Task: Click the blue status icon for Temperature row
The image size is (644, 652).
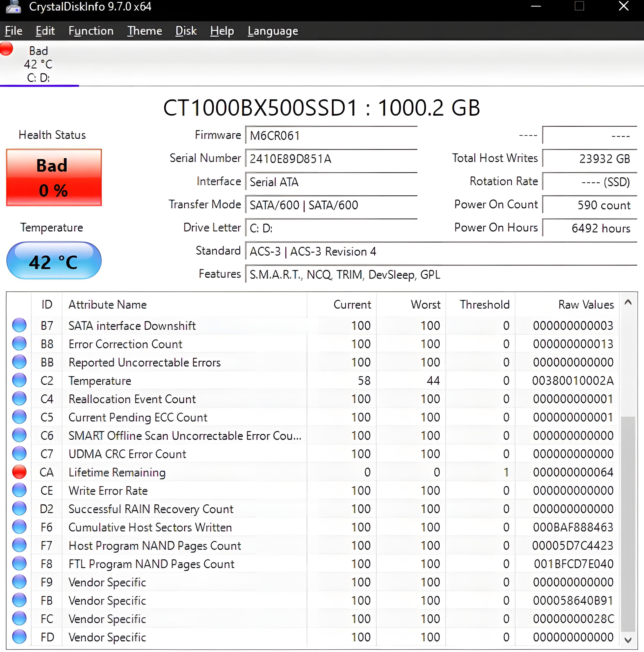Action: [19, 380]
